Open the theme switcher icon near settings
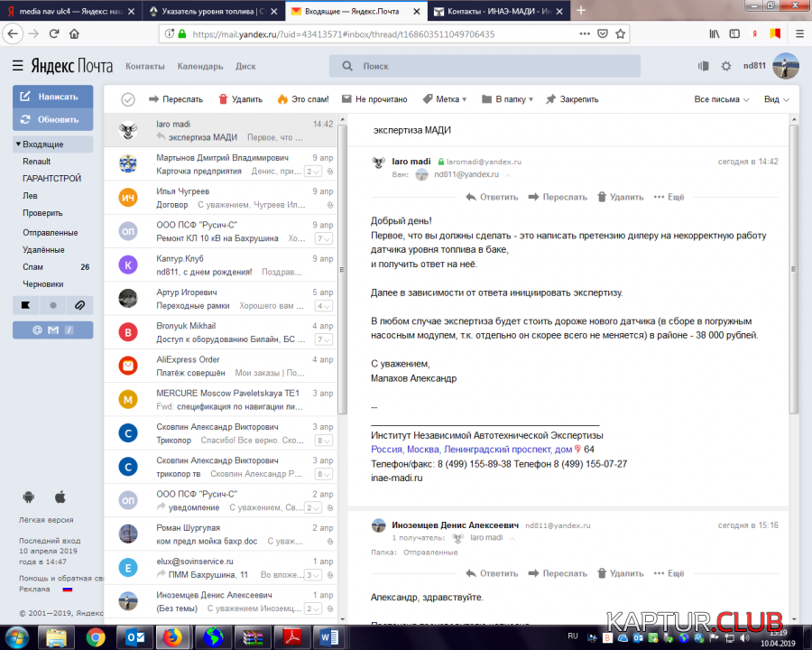This screenshot has height=650, width=812. pyautogui.click(x=703, y=66)
